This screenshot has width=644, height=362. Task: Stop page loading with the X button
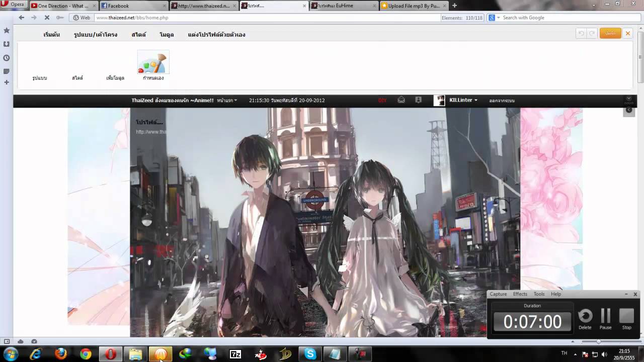tap(47, 18)
